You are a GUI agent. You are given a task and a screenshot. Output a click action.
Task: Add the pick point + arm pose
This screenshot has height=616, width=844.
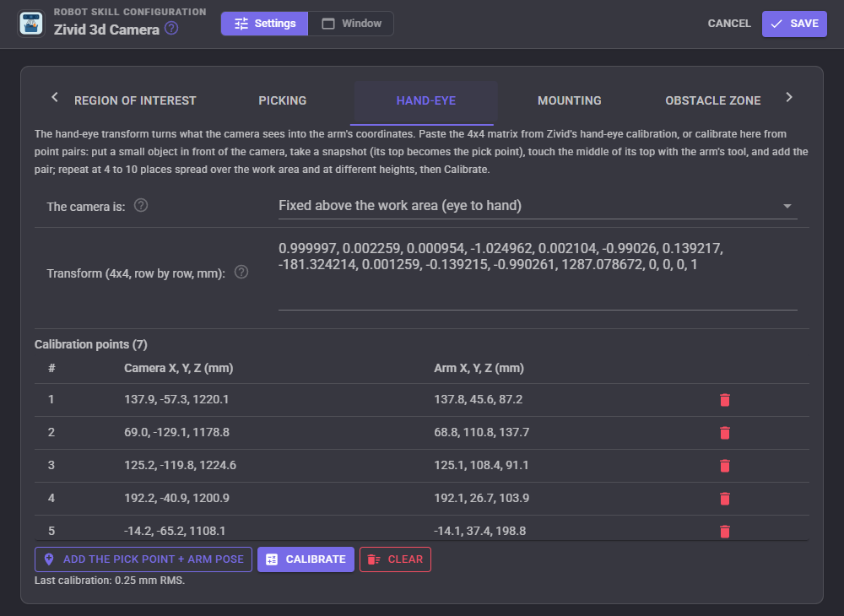pos(143,559)
